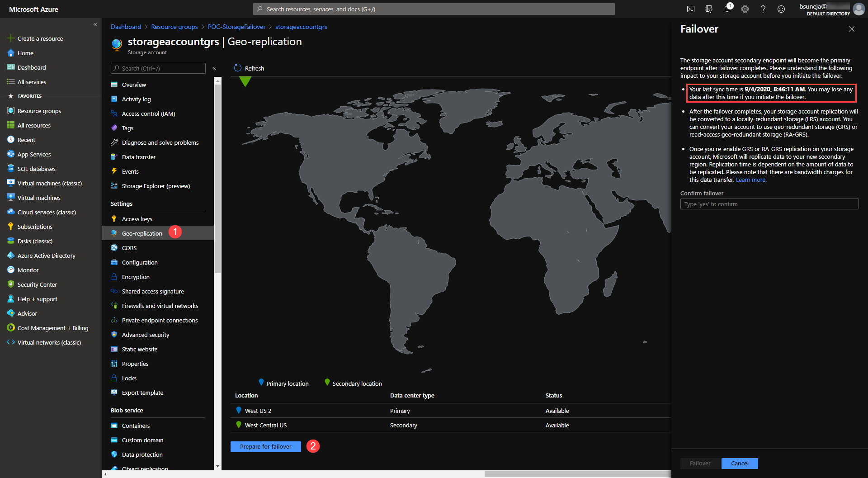Open the help question mark icon

click(x=763, y=9)
